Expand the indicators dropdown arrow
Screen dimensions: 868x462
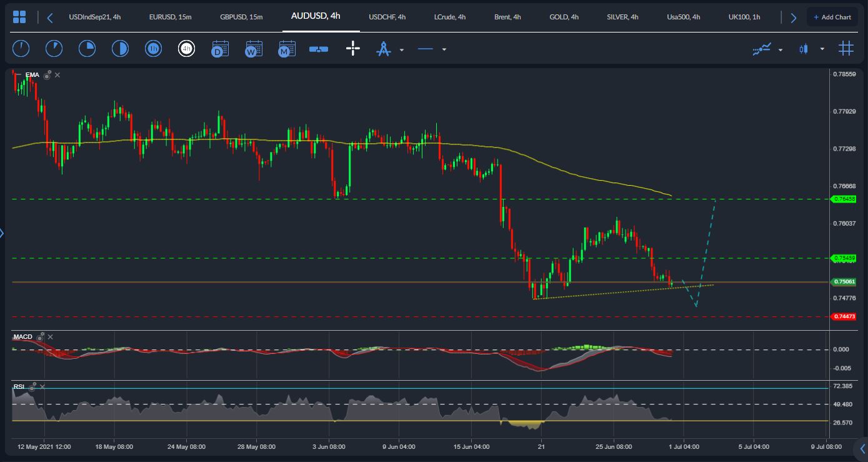781,49
